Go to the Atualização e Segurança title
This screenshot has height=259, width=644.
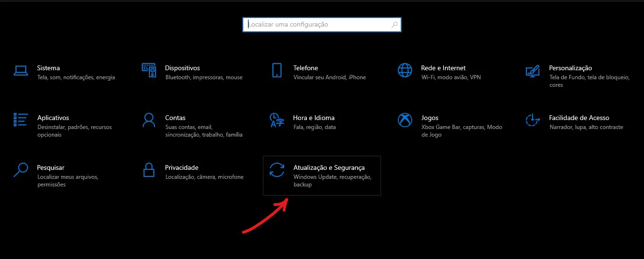tap(329, 167)
